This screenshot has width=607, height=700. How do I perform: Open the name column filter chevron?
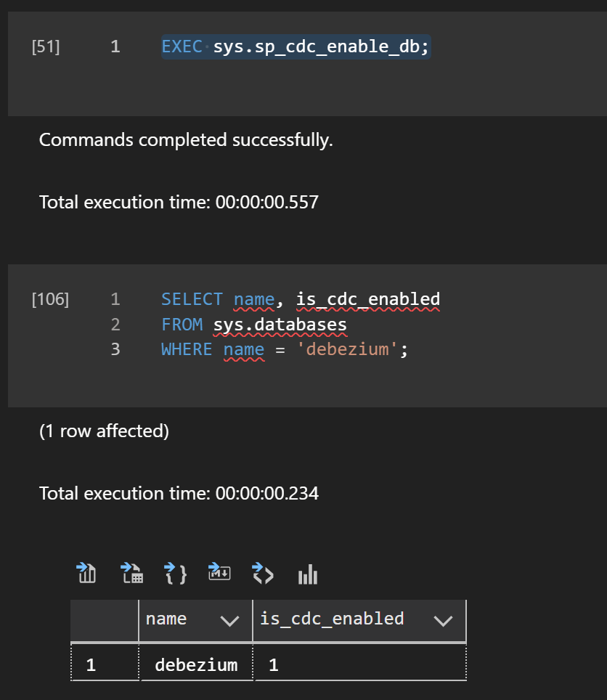(x=229, y=621)
